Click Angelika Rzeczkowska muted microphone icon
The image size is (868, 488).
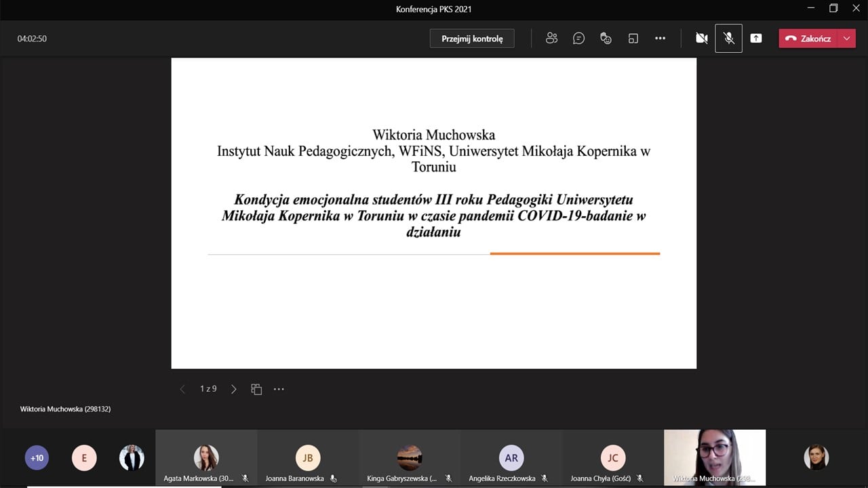click(x=545, y=479)
